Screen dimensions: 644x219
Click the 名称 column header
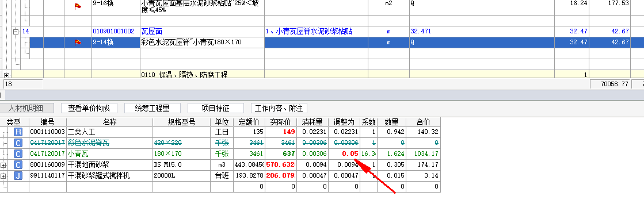coord(110,122)
